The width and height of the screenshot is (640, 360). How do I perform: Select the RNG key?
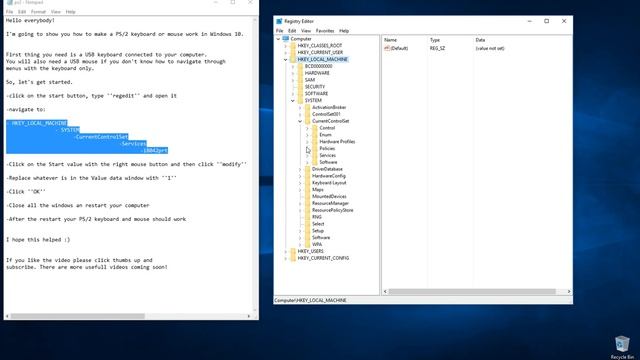[x=317, y=217]
